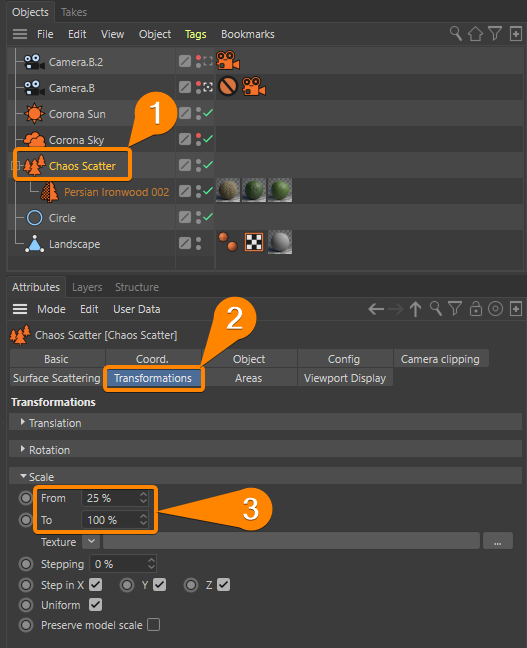Image resolution: width=527 pixels, height=648 pixels.
Task: Lock the Attributes element with padlock icon
Action: pyautogui.click(x=476, y=308)
